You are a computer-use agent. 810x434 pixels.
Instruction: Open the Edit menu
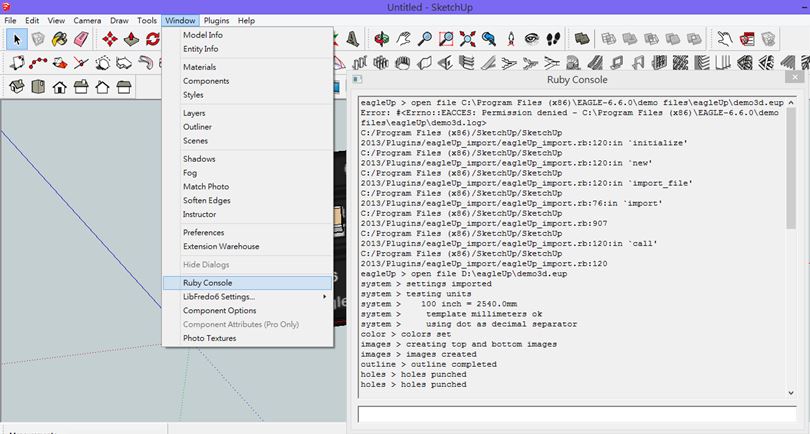pyautogui.click(x=32, y=21)
